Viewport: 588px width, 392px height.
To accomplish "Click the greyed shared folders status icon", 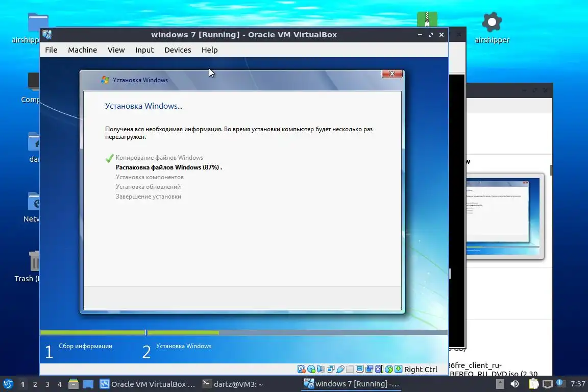I will pyautogui.click(x=350, y=369).
